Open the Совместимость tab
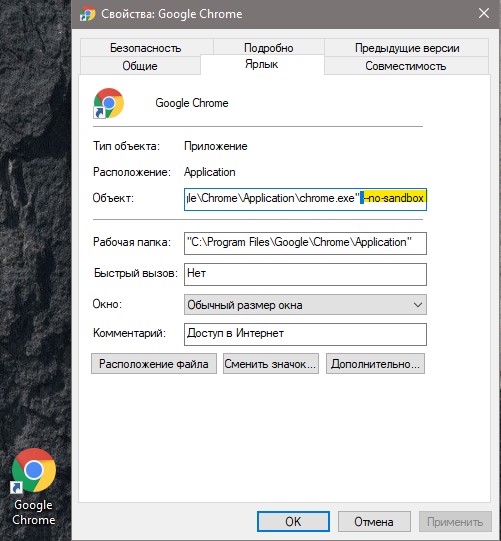The image size is (501, 541). pos(406,66)
